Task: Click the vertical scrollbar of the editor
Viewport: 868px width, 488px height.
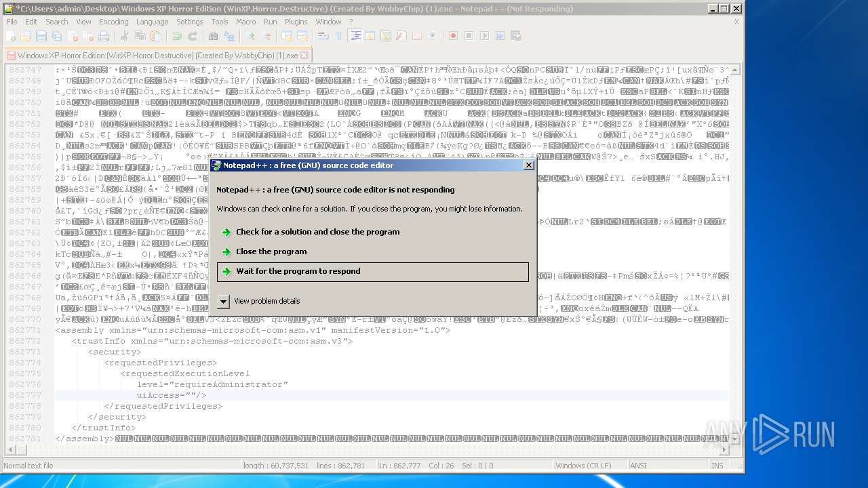Action: tap(734, 253)
